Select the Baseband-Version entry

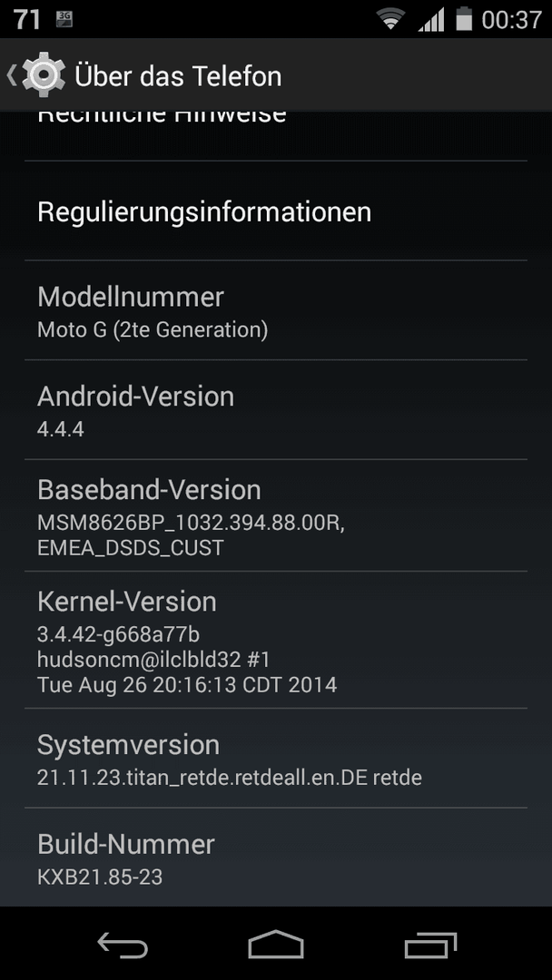point(276,515)
